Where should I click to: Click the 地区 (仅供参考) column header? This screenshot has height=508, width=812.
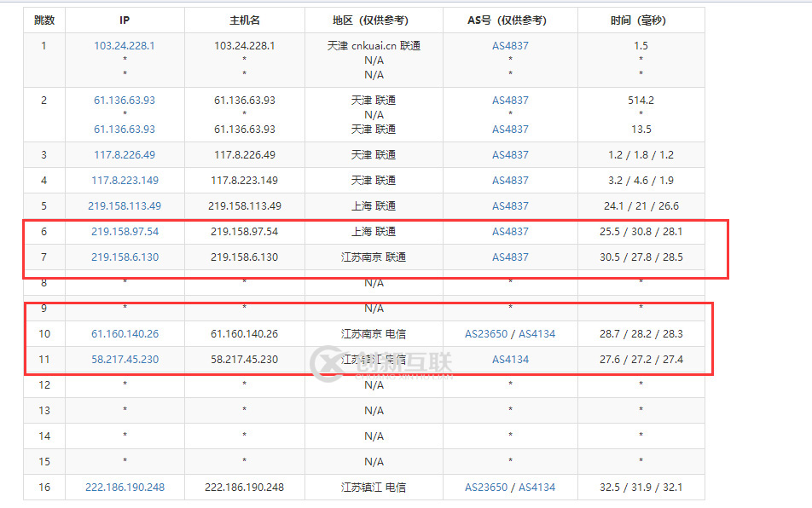pyautogui.click(x=374, y=20)
